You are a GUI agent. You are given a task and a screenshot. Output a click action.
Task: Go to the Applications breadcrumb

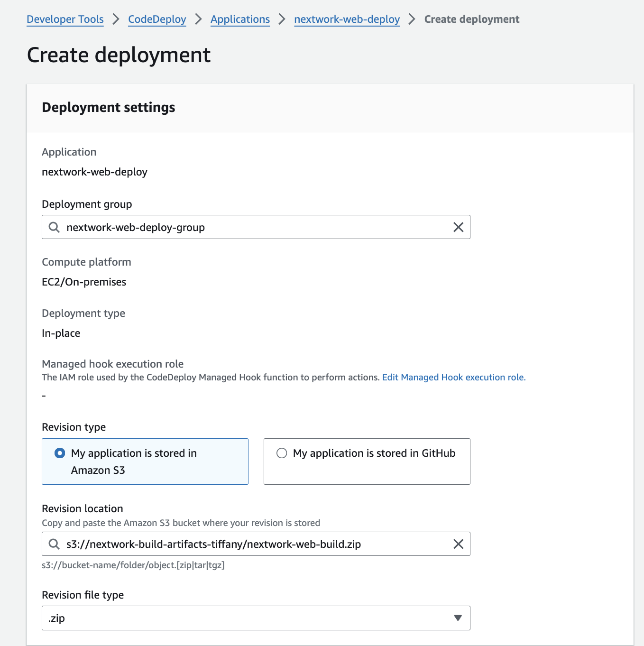pyautogui.click(x=240, y=19)
